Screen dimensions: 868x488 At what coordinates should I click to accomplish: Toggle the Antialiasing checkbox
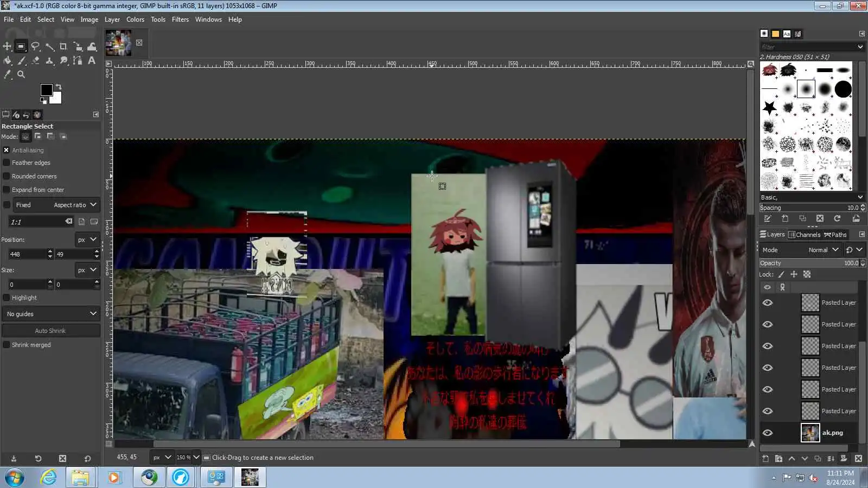point(7,150)
